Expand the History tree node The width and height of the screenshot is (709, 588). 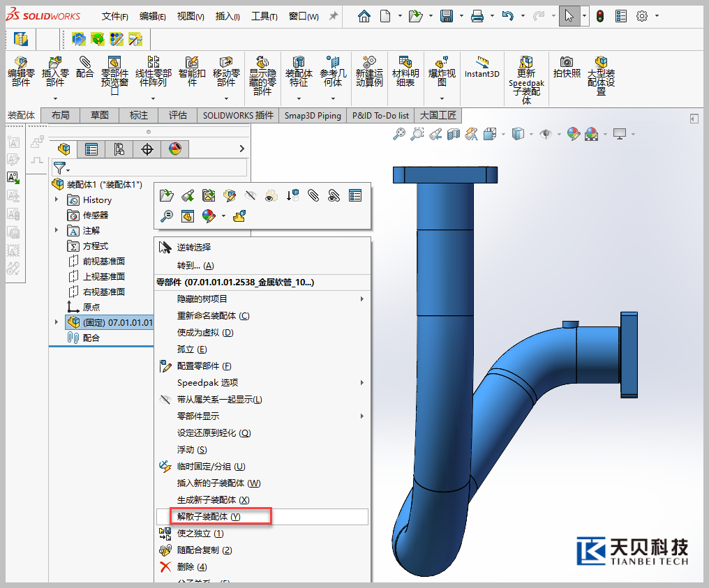click(x=57, y=200)
